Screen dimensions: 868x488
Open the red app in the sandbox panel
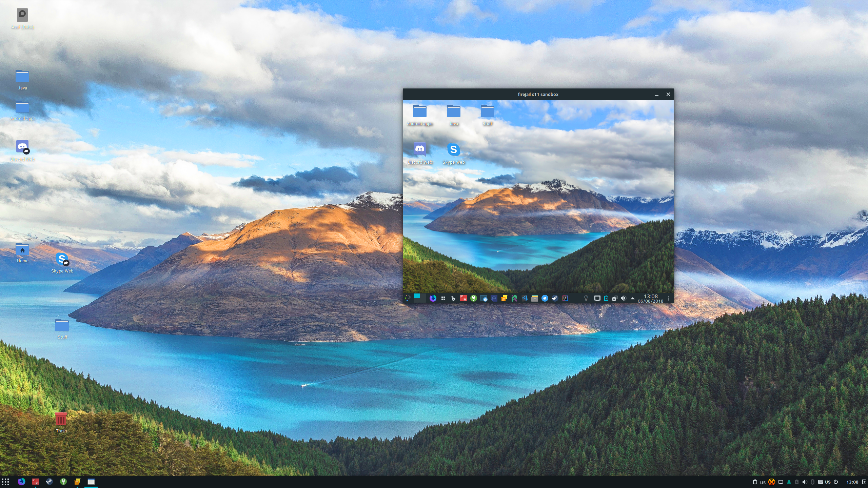pos(463,298)
